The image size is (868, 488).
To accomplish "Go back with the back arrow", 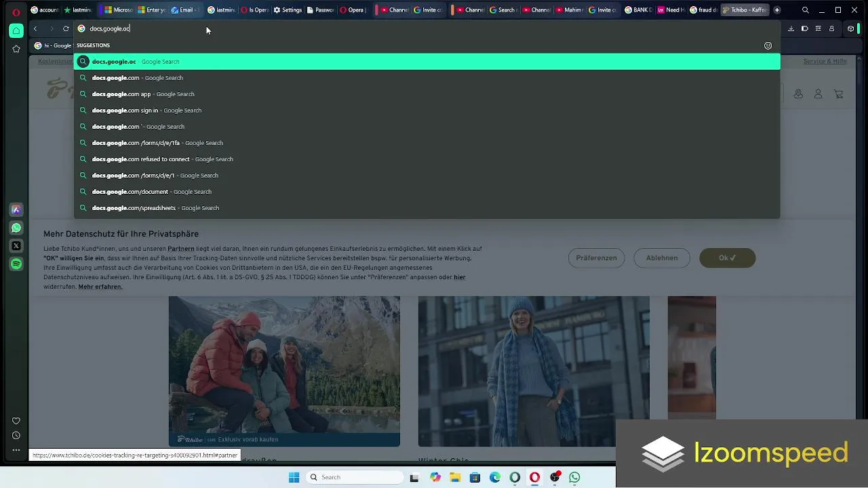I will (x=35, y=28).
